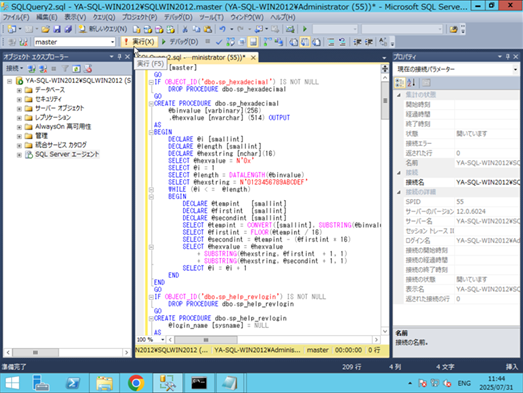Open File Explorer from the taskbar
The height and width of the screenshot is (393, 523).
104,383
